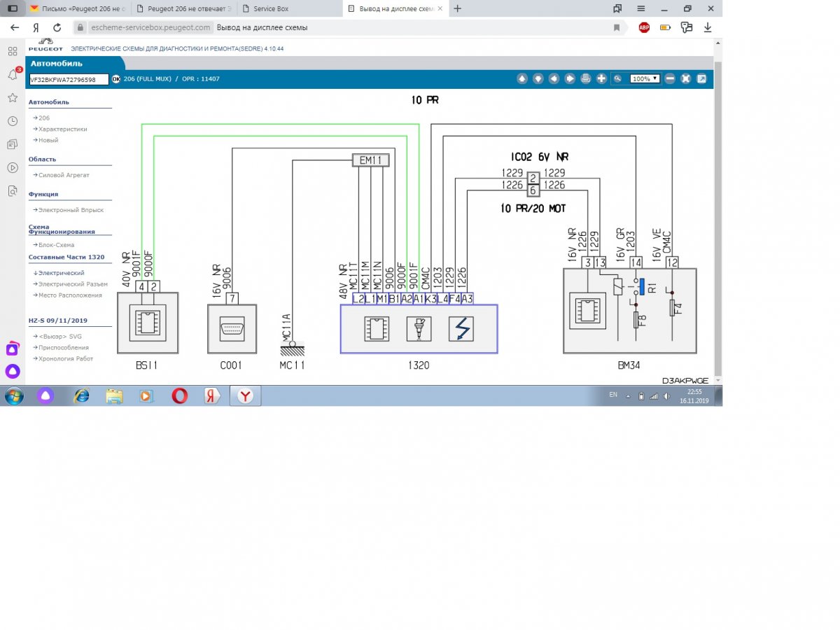Click the plus zoom-in icon in toolbar
Viewport: 840px width, 630px height.
click(601, 79)
